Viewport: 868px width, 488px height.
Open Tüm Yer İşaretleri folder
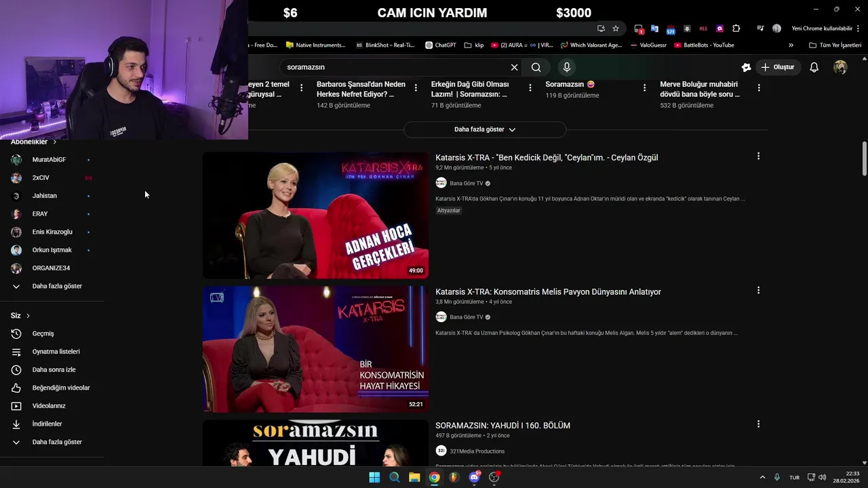pos(835,45)
